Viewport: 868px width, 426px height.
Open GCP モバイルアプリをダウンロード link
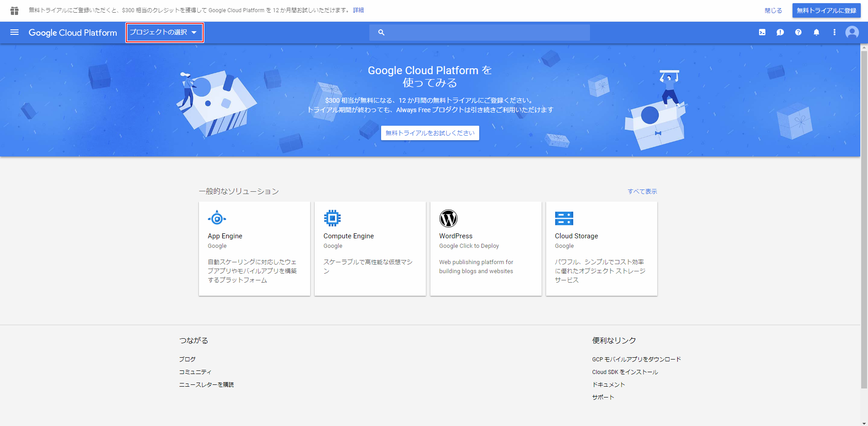(x=637, y=359)
